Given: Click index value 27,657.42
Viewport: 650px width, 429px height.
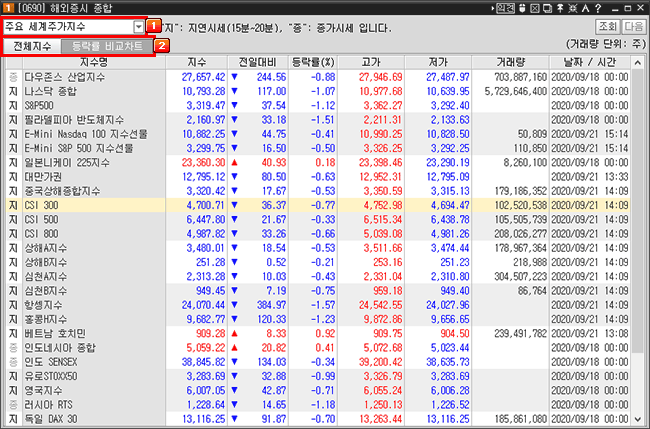Looking at the screenshot, I should tap(204, 77).
